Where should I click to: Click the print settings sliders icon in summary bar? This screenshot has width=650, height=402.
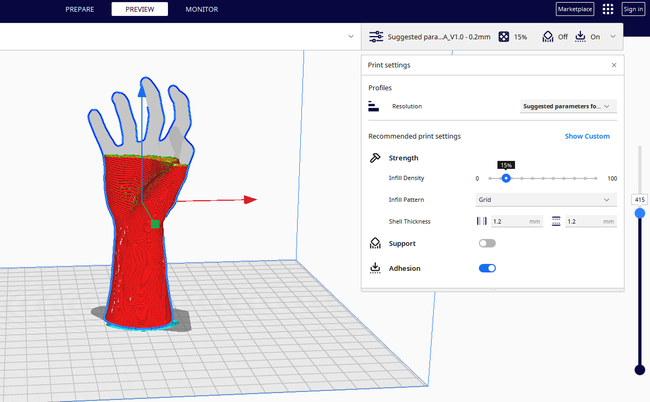pos(376,37)
